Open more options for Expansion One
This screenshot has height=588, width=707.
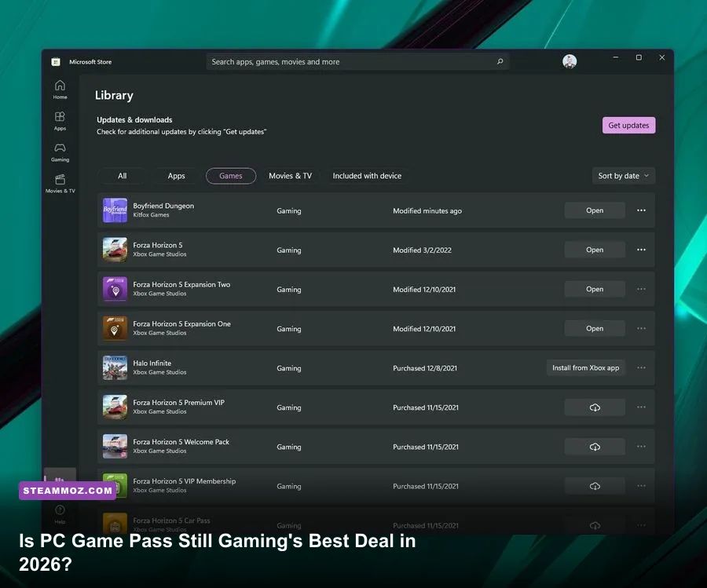coord(641,328)
